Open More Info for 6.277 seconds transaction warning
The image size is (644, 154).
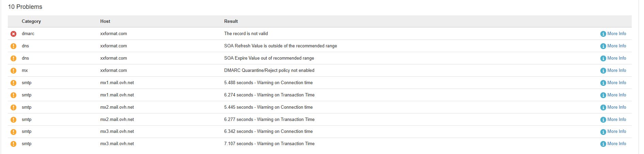click(616, 120)
